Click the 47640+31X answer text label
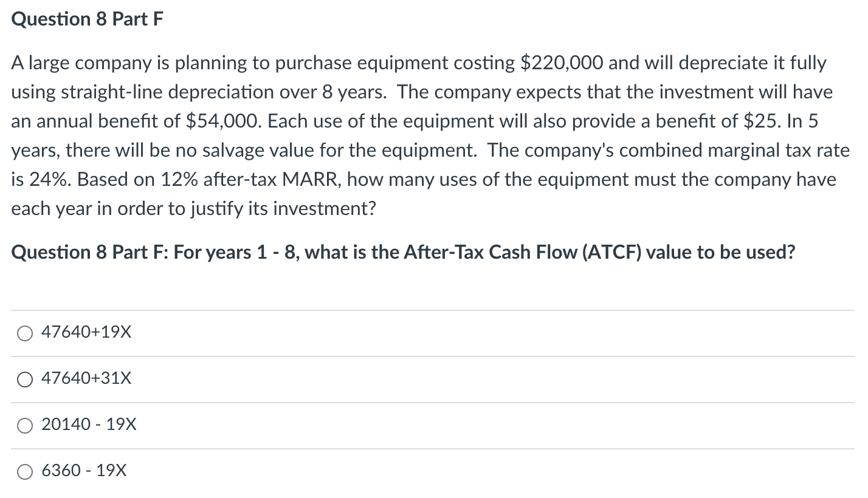 [85, 378]
